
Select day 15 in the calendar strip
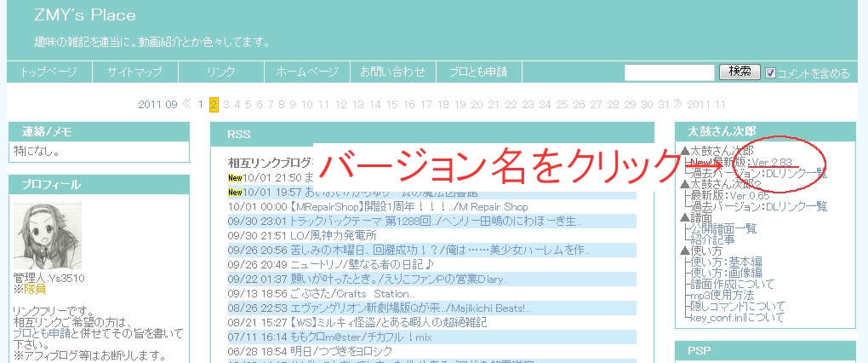coord(392,104)
